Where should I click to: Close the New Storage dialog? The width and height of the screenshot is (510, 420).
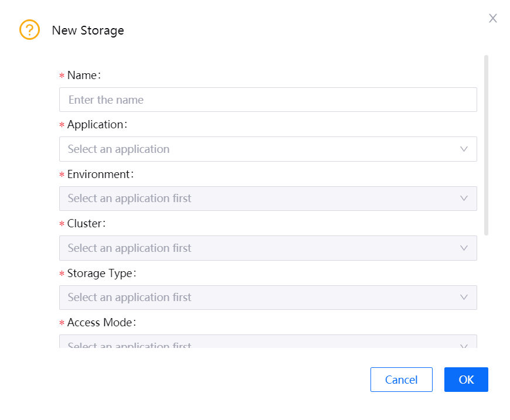pos(492,18)
